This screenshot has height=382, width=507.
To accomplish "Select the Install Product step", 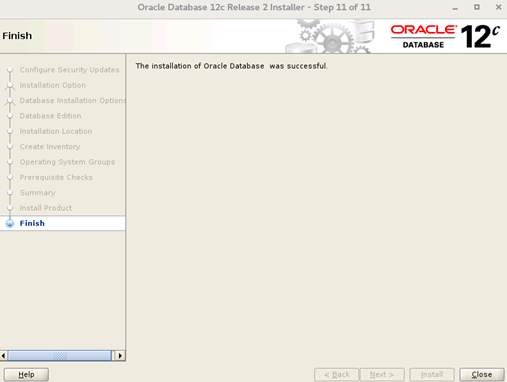I will (46, 208).
